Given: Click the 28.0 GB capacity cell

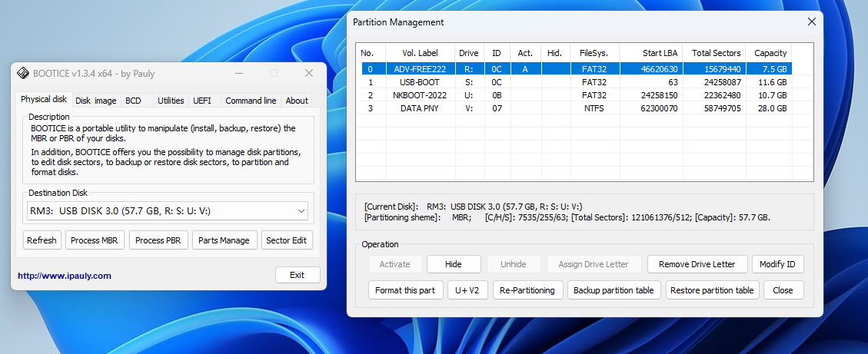Looking at the screenshot, I should [769, 108].
